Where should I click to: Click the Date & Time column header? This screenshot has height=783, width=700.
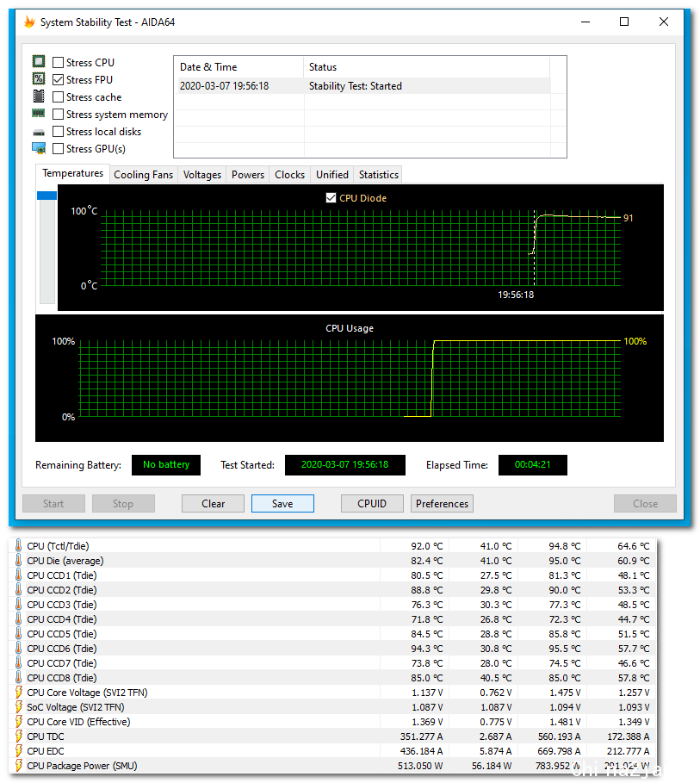click(x=238, y=67)
